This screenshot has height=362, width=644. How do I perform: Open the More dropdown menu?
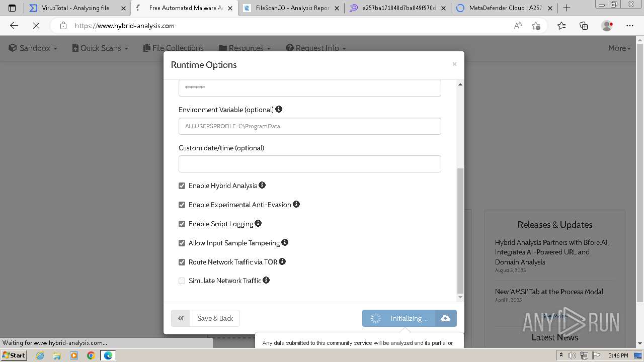pyautogui.click(x=619, y=48)
